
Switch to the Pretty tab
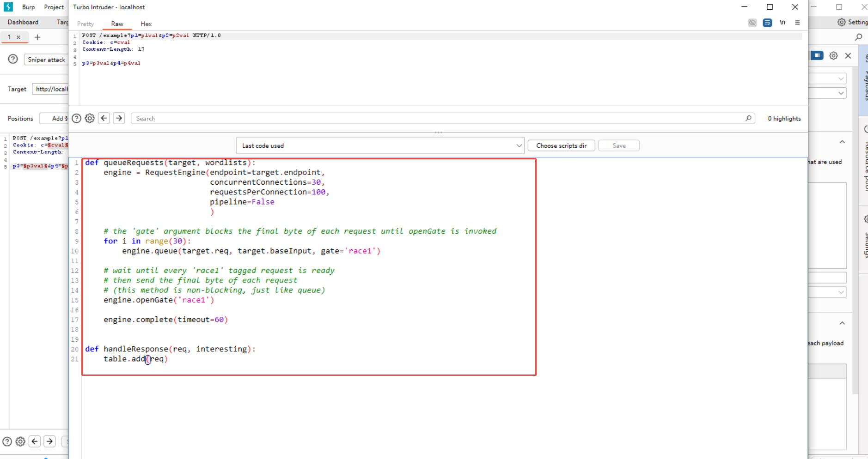(86, 24)
